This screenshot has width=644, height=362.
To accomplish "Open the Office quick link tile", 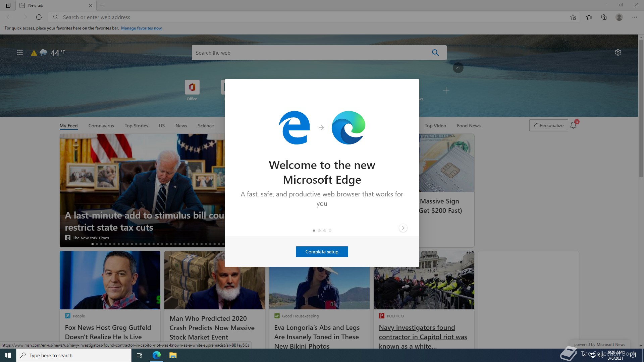I will 192,90.
